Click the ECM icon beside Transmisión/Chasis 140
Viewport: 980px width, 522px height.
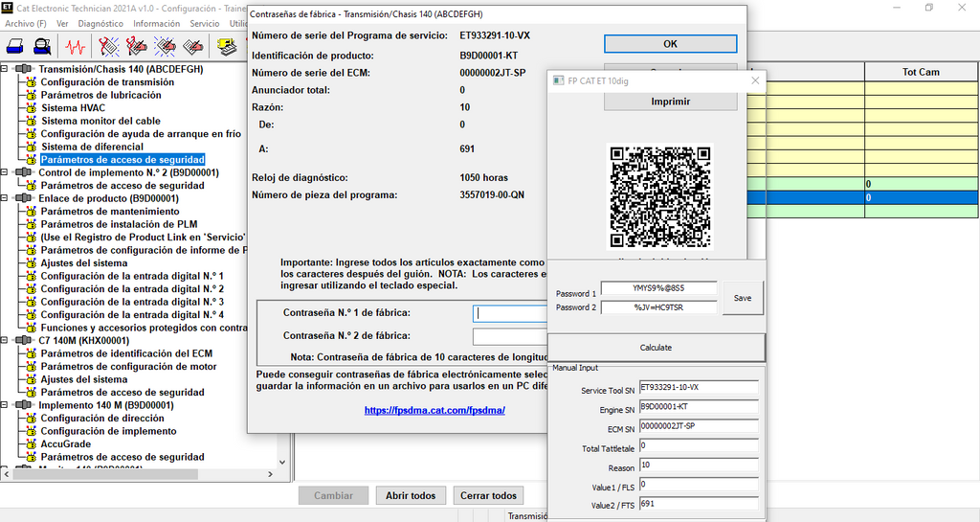click(x=24, y=69)
